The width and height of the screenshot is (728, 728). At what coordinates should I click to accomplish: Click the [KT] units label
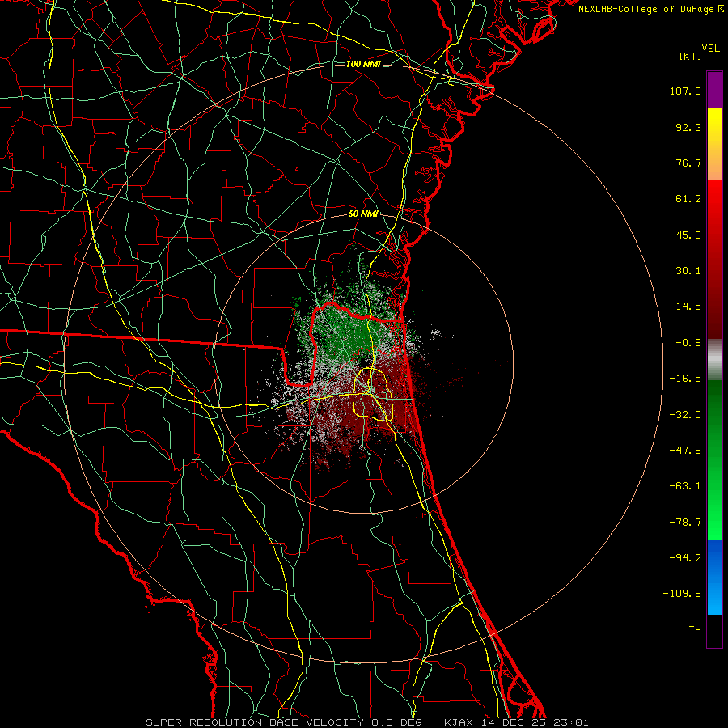690,56
